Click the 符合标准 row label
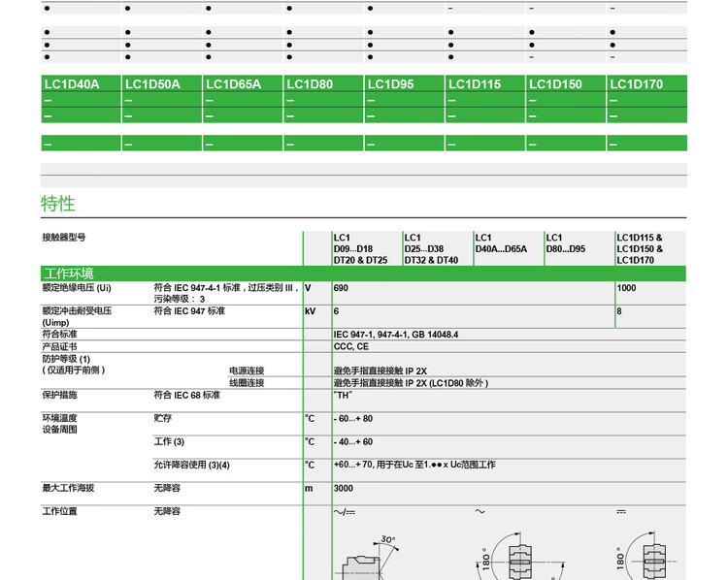The width and height of the screenshot is (728, 580). point(60,334)
